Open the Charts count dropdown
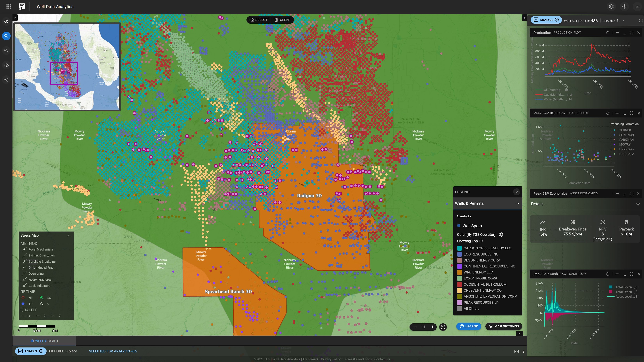644x362 pixels. (x=623, y=20)
